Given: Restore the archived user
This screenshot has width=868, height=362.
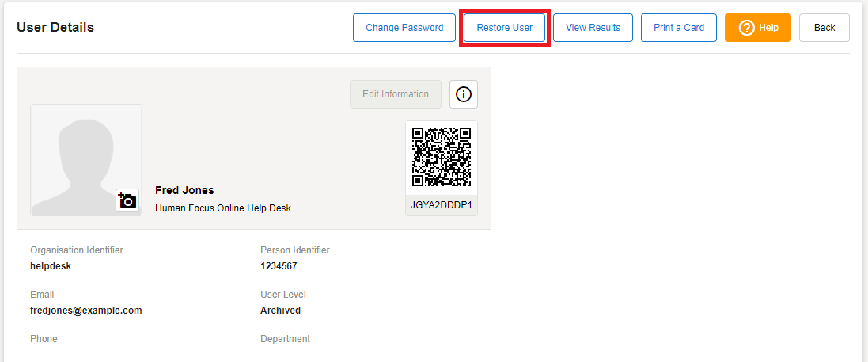Looking at the screenshot, I should tap(504, 28).
